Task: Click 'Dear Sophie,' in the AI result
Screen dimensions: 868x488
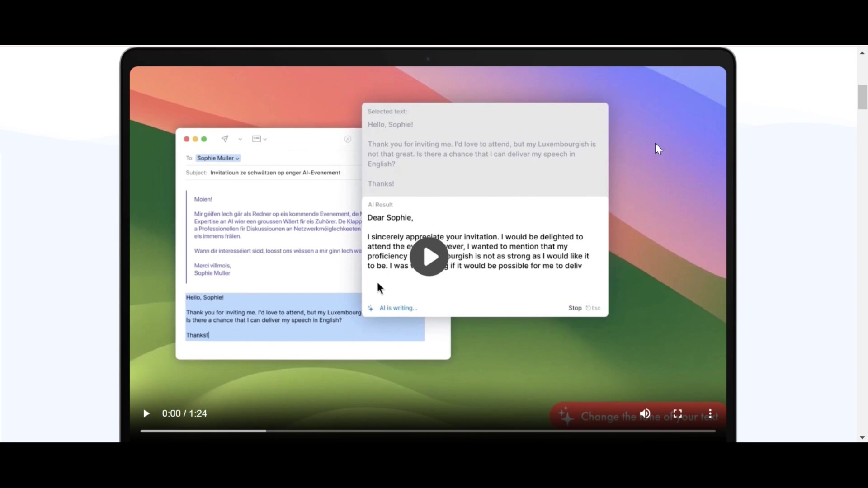Action: [x=390, y=218]
